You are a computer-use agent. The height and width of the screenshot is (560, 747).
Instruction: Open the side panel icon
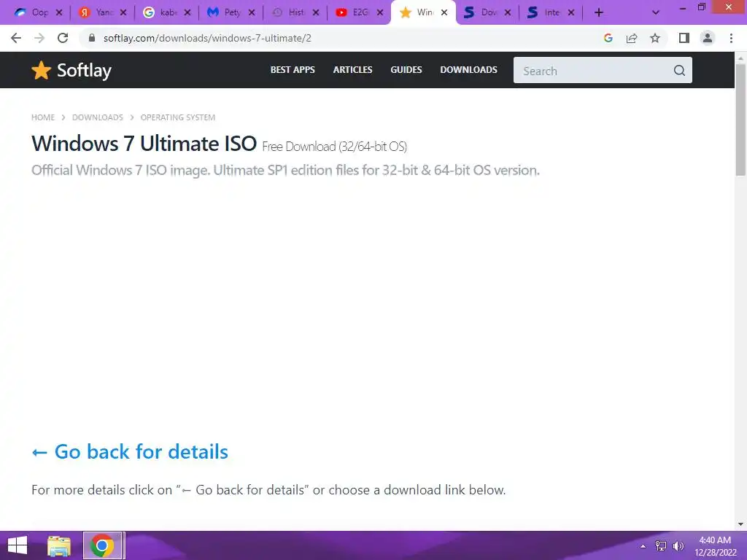click(684, 38)
